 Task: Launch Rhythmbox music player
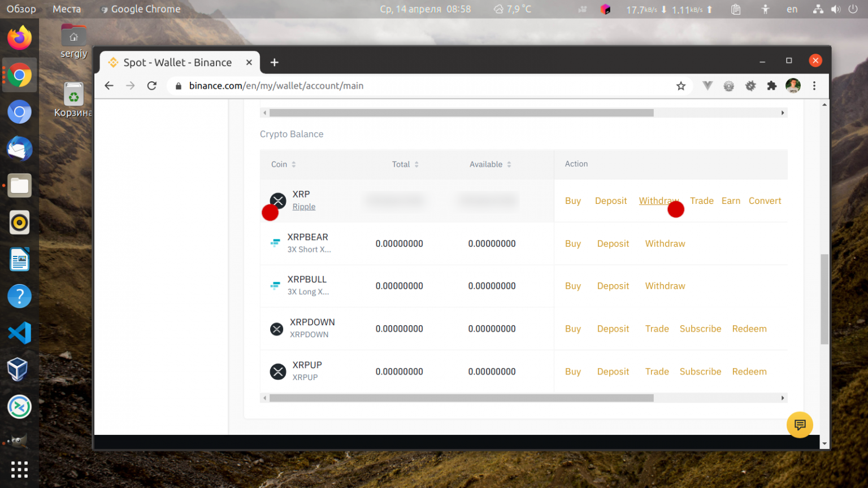pos(20,223)
